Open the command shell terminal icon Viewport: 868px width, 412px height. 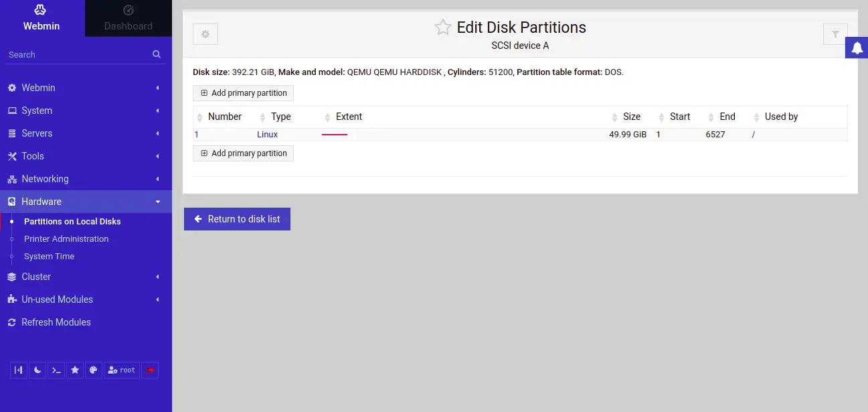click(x=56, y=370)
